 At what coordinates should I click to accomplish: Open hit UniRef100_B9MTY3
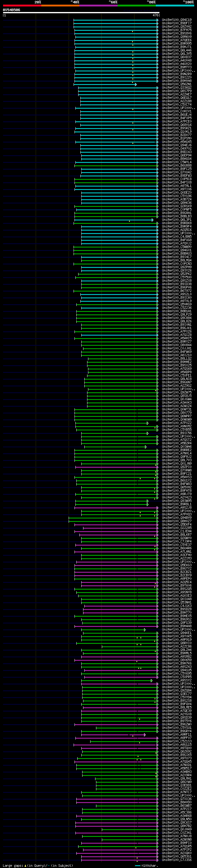pyautogui.click(x=177, y=67)
